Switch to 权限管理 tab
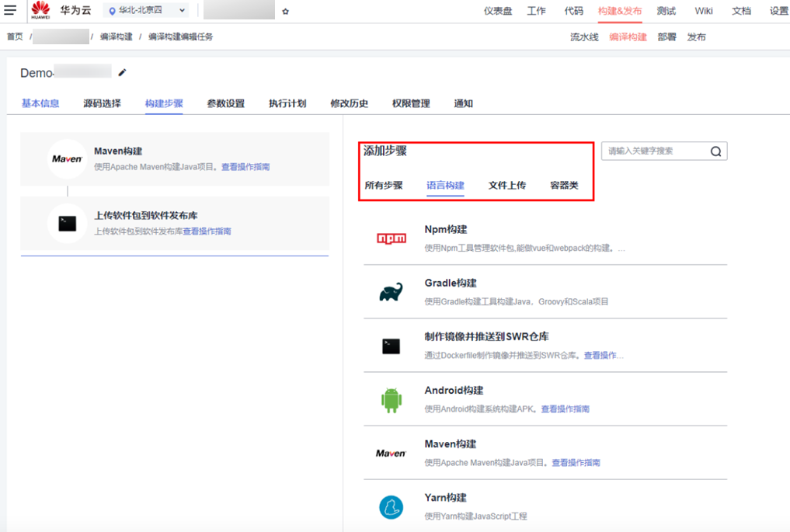 tap(411, 103)
